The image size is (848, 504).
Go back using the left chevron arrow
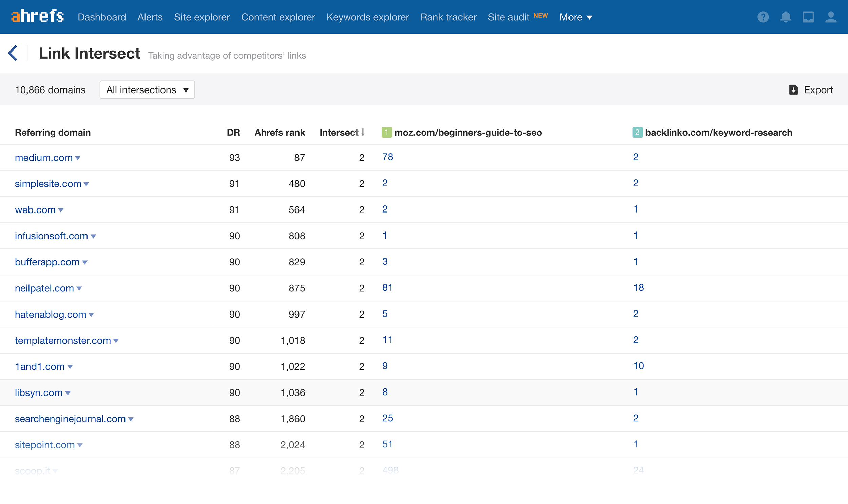click(x=13, y=53)
